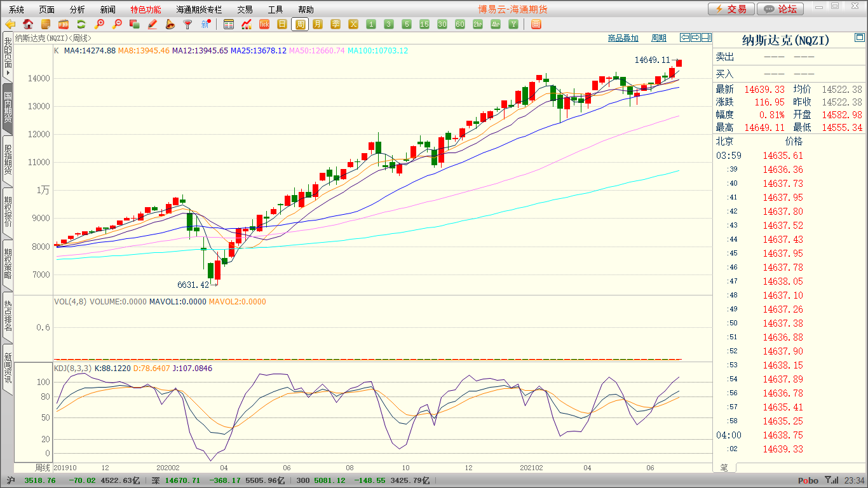The height and width of the screenshot is (488, 868).
Task: Open the 特色功能 menu
Action: pyautogui.click(x=146, y=10)
